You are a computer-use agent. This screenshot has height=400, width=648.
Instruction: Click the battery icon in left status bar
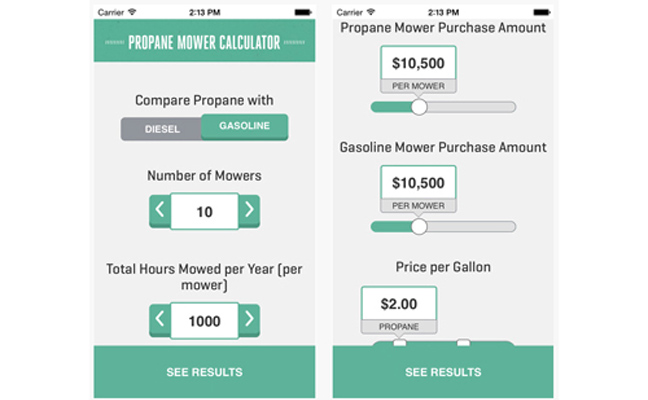tap(302, 12)
